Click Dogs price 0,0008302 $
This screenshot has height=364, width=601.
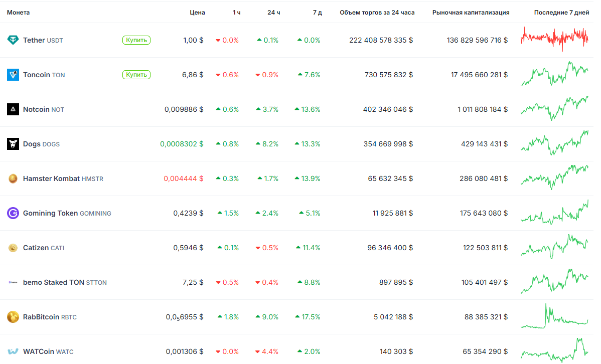tap(182, 144)
